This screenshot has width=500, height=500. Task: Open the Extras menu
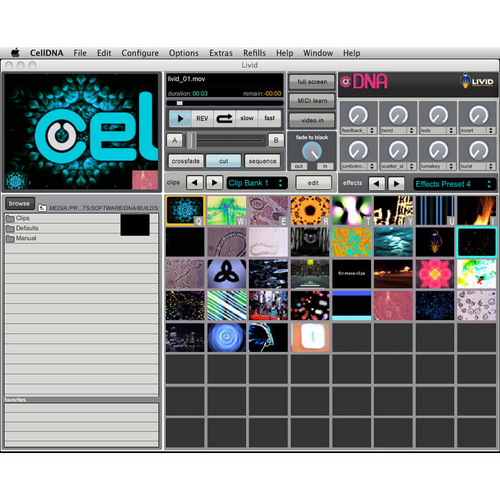(x=221, y=53)
